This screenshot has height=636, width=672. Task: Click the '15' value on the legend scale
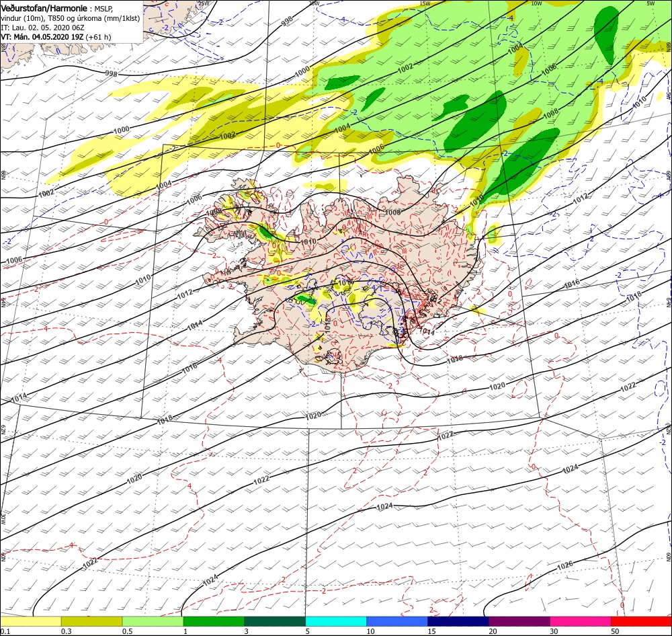(431, 631)
